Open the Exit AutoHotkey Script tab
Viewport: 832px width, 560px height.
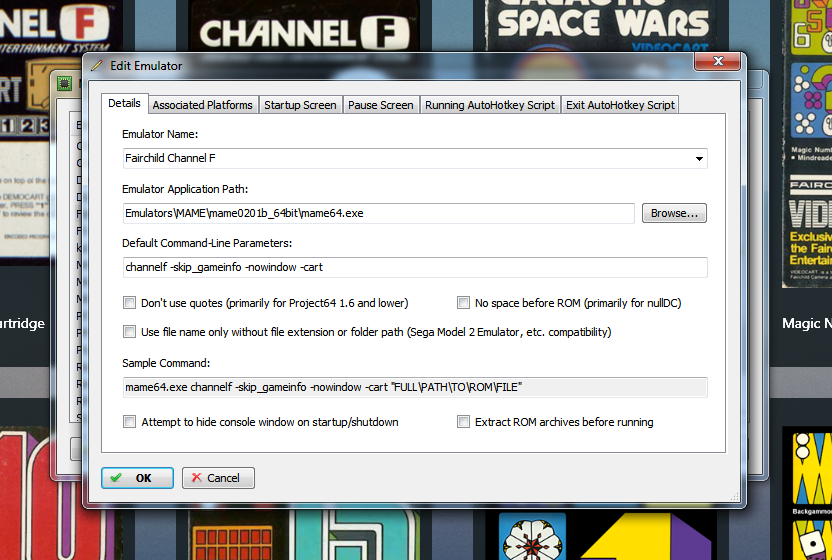click(x=620, y=105)
